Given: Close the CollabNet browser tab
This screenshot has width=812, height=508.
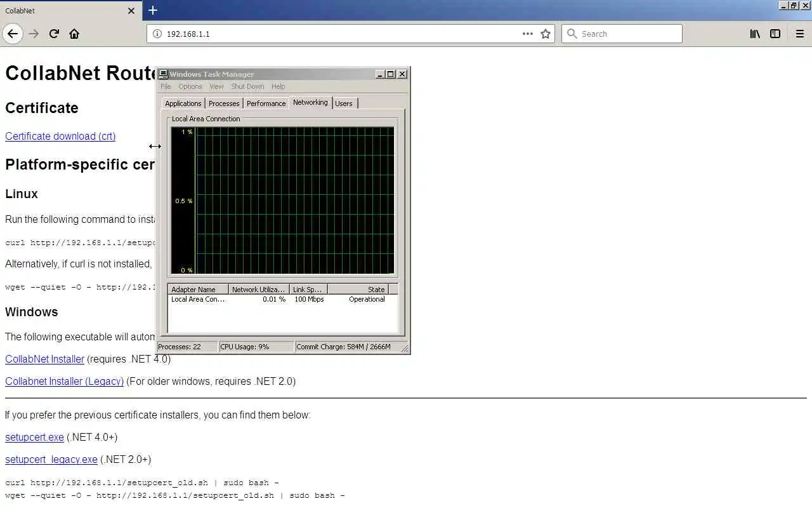Looking at the screenshot, I should tap(131, 11).
